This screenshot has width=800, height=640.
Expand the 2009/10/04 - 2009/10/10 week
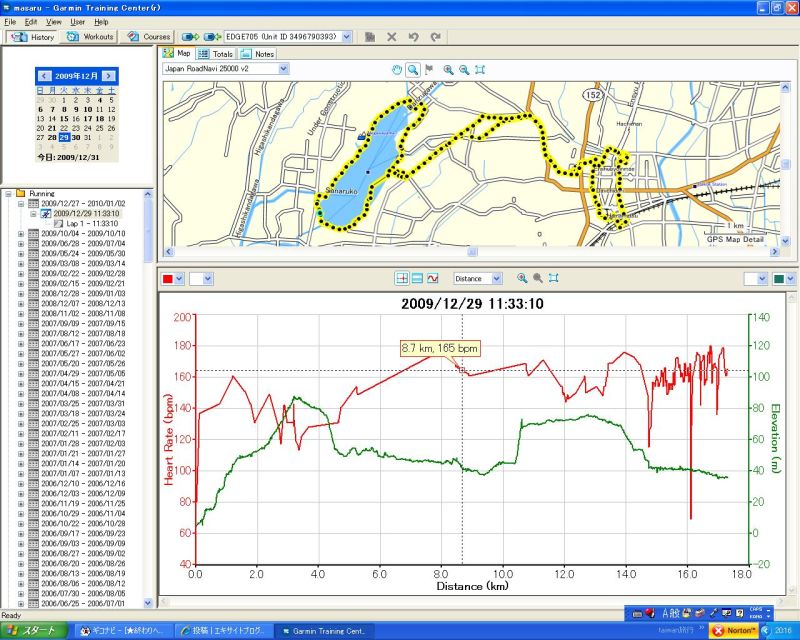(x=21, y=233)
